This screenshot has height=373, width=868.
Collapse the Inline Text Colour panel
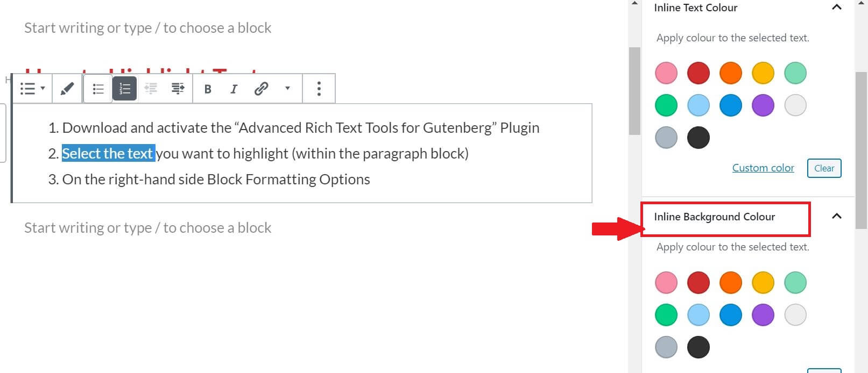(837, 8)
